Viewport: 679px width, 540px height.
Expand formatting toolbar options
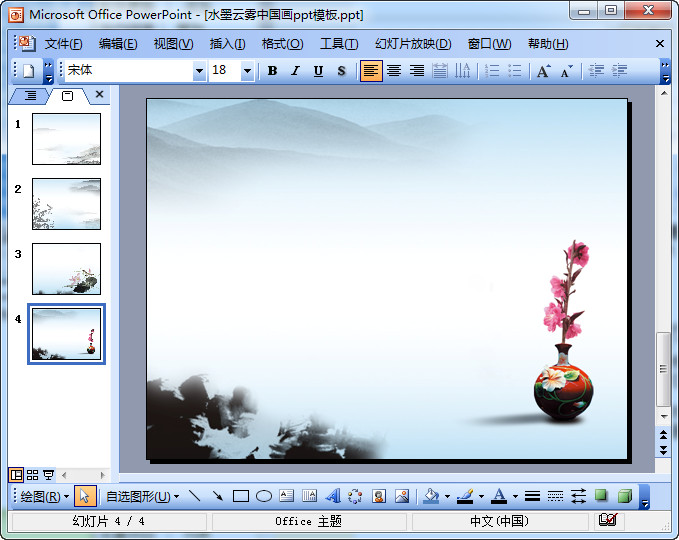[x=665, y=71]
